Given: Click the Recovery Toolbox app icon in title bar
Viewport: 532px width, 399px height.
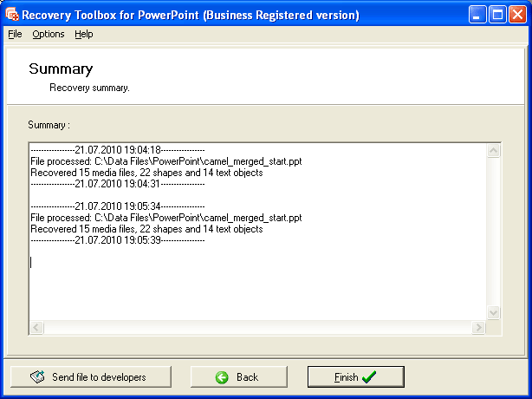Looking at the screenshot, I should [x=12, y=15].
